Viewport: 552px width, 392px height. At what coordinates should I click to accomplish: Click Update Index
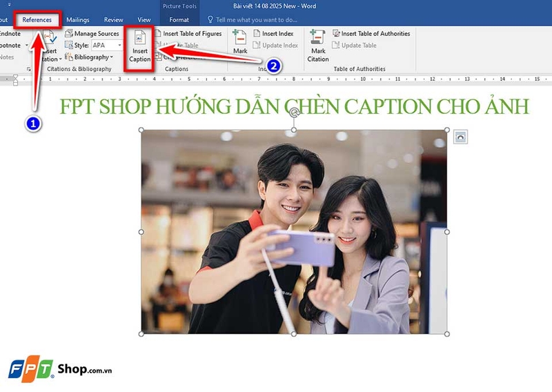click(275, 45)
